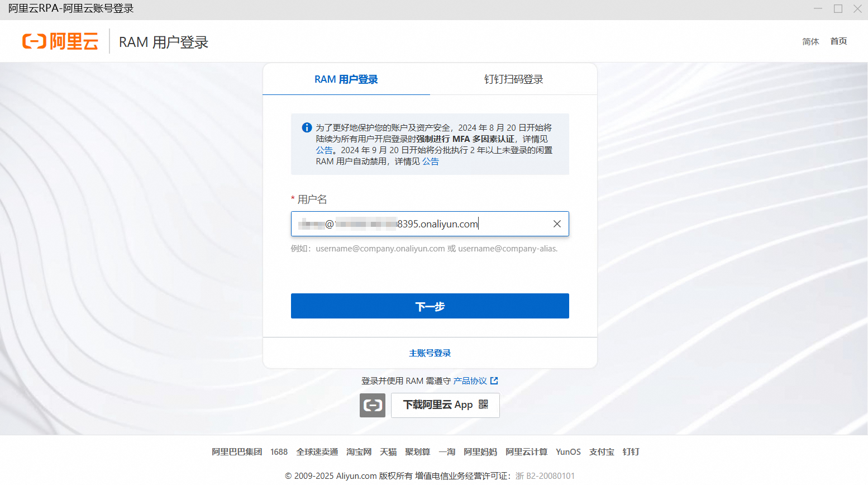Image resolution: width=868 pixels, height=485 pixels.
Task: Open the 主账号登录 link
Action: click(430, 353)
